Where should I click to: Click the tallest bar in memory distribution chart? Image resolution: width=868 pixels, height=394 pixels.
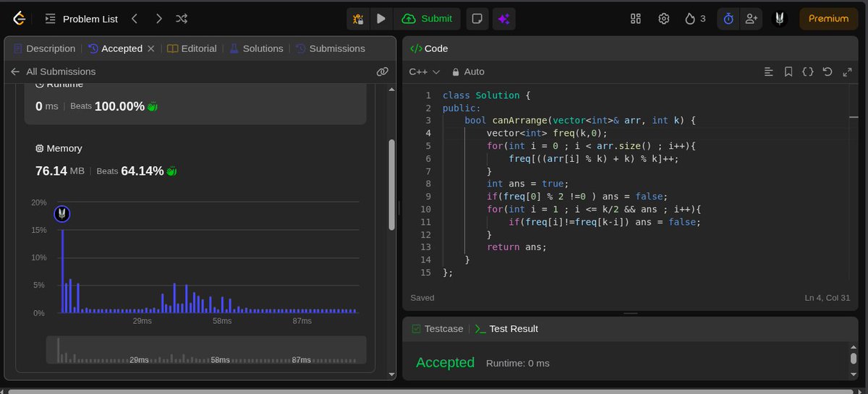[x=62, y=271]
